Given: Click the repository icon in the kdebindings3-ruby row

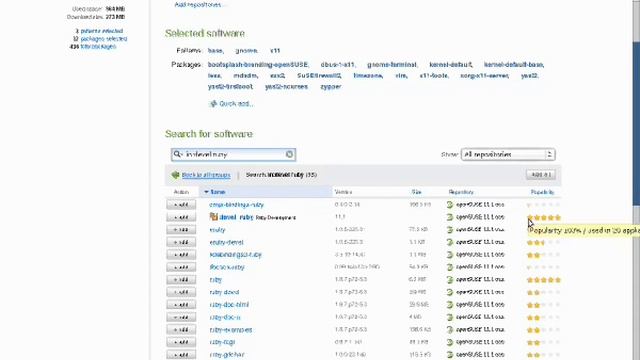Looking at the screenshot, I should (x=450, y=255).
